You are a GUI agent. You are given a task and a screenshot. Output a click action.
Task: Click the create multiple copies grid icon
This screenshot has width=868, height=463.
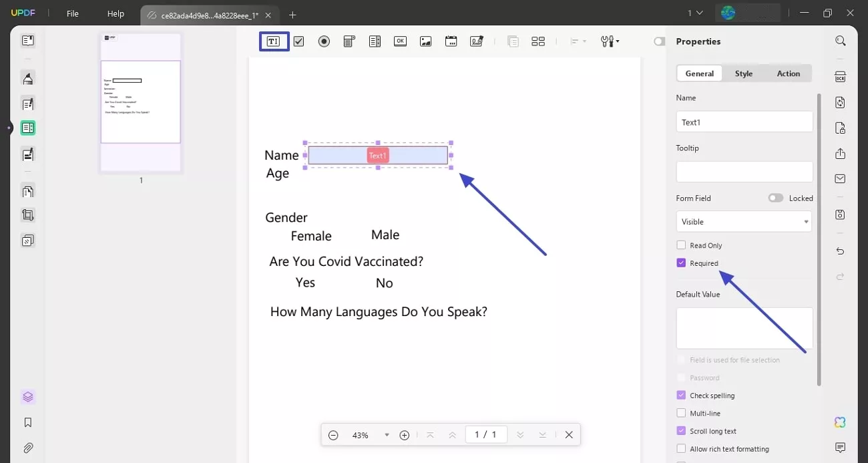click(x=538, y=41)
